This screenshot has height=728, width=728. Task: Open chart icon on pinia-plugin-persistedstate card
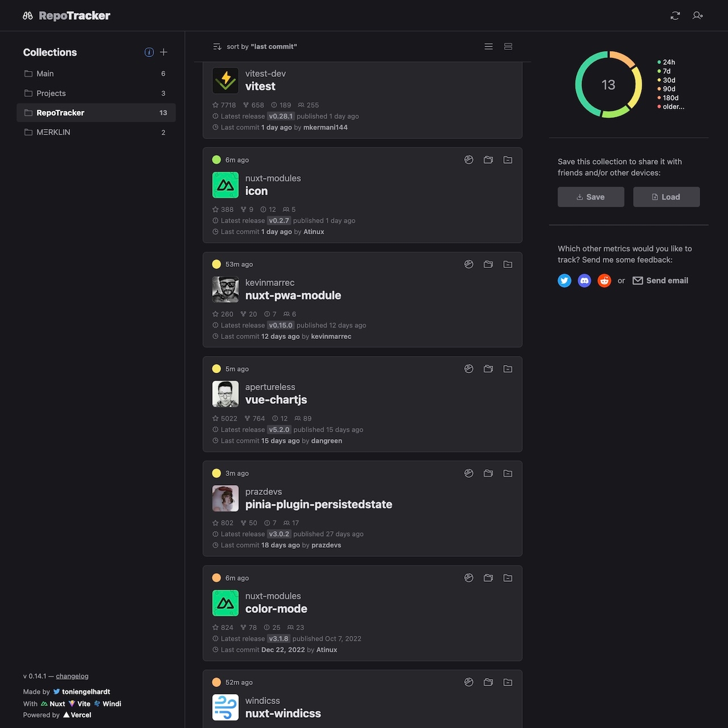(469, 473)
